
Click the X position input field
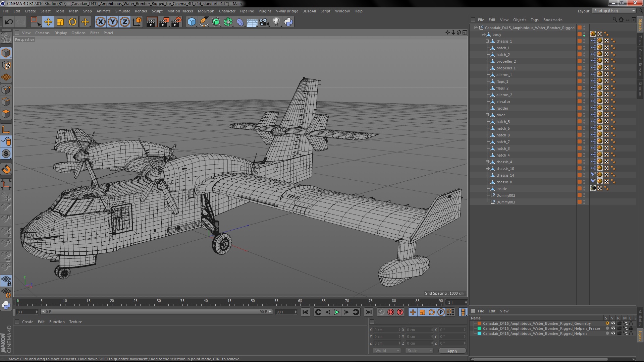click(x=387, y=330)
